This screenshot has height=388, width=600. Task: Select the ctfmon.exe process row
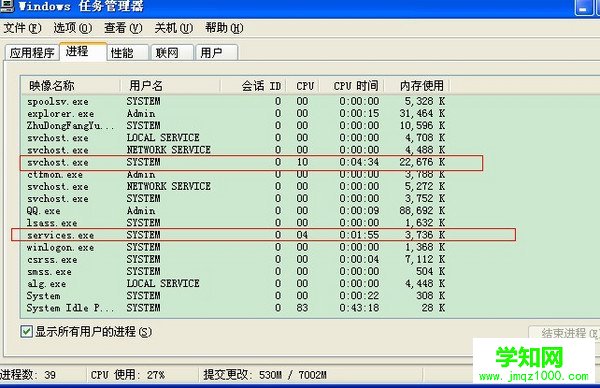click(235, 174)
